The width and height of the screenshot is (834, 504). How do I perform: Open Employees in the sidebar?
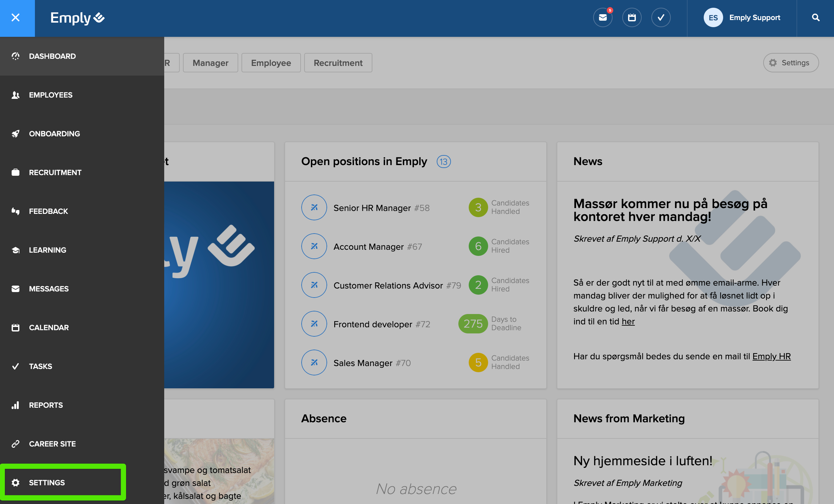point(51,95)
